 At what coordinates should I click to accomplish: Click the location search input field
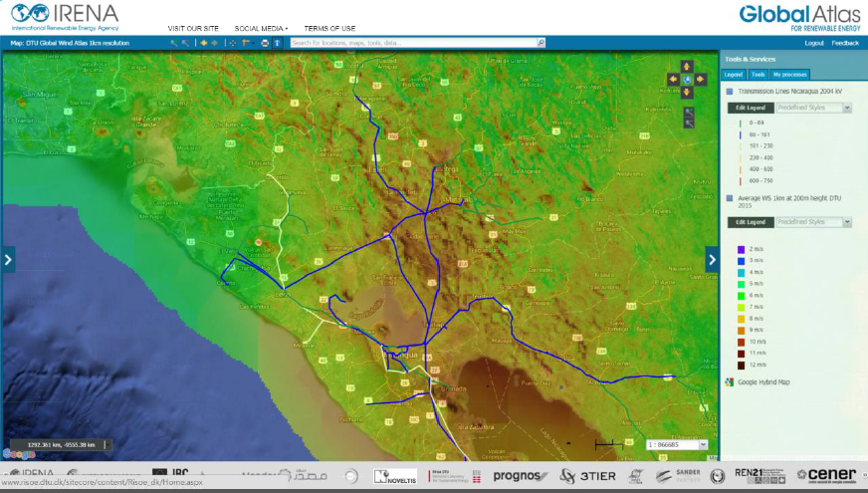pos(413,43)
